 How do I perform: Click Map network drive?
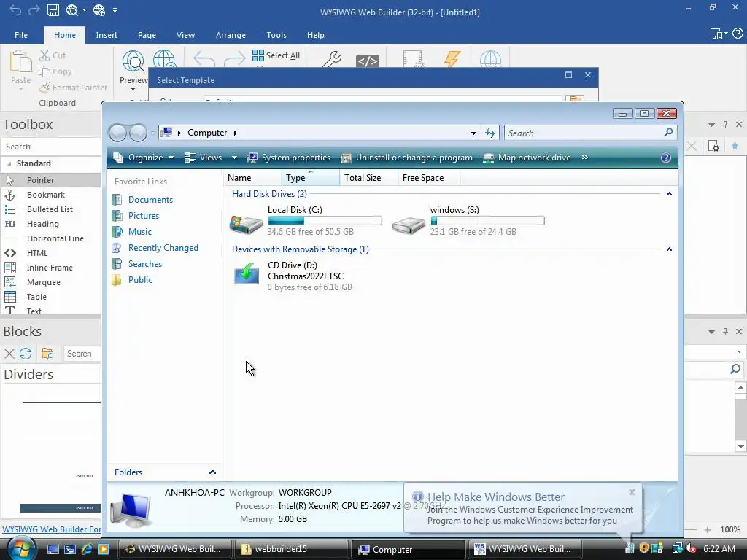[x=527, y=157]
